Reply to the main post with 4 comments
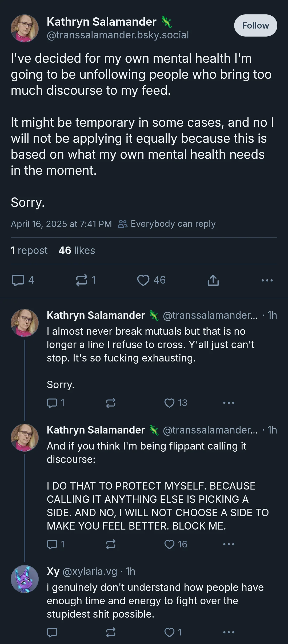Screen dimensions: 288x644 coord(23,280)
